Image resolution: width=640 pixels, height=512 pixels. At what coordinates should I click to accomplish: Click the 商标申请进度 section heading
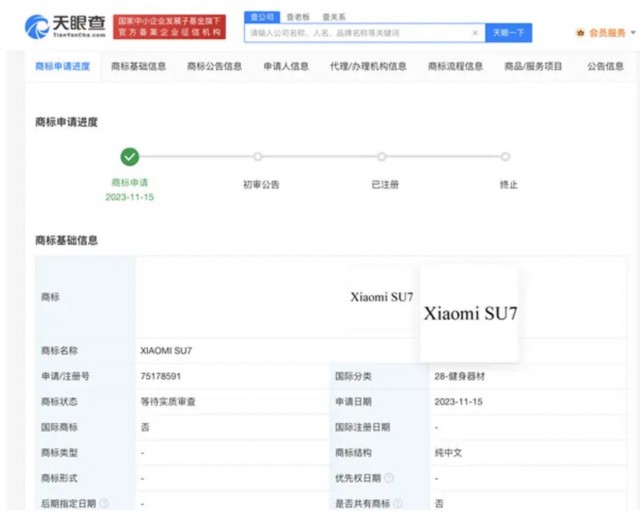(x=67, y=122)
